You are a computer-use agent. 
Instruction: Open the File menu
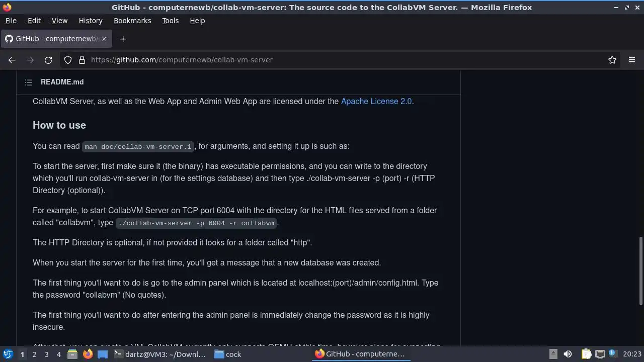pyautogui.click(x=11, y=21)
